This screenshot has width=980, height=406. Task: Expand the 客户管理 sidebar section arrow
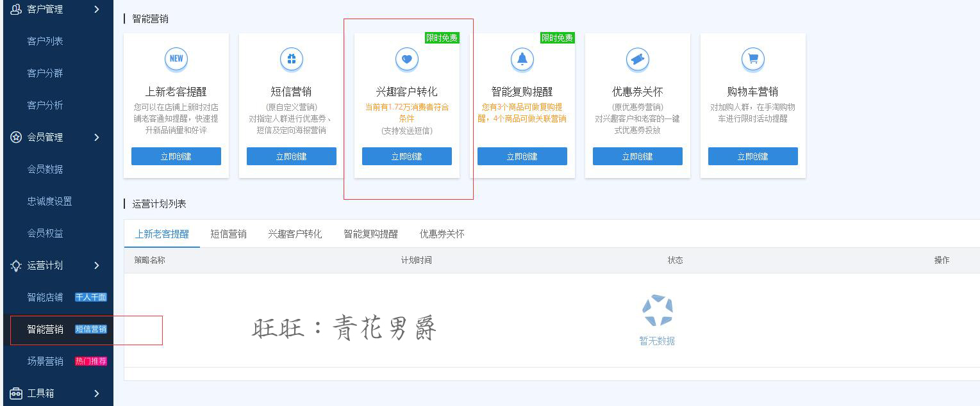click(x=97, y=10)
